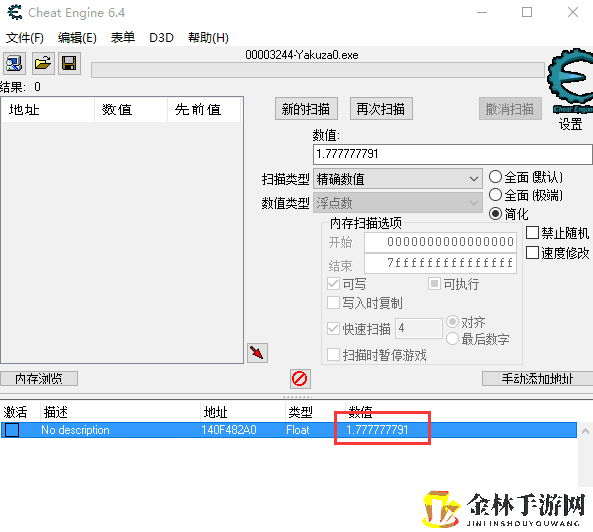
Task: Open the 编辑(E) menu
Action: (x=77, y=38)
